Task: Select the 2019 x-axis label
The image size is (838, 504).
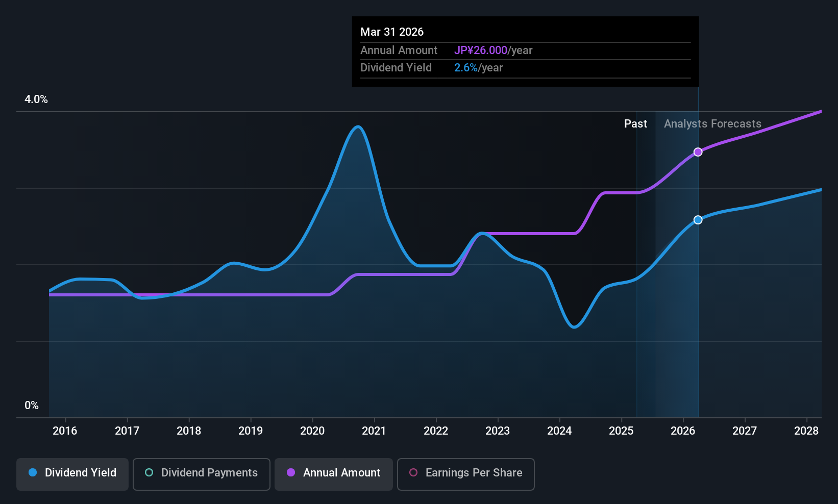Action: tap(251, 431)
